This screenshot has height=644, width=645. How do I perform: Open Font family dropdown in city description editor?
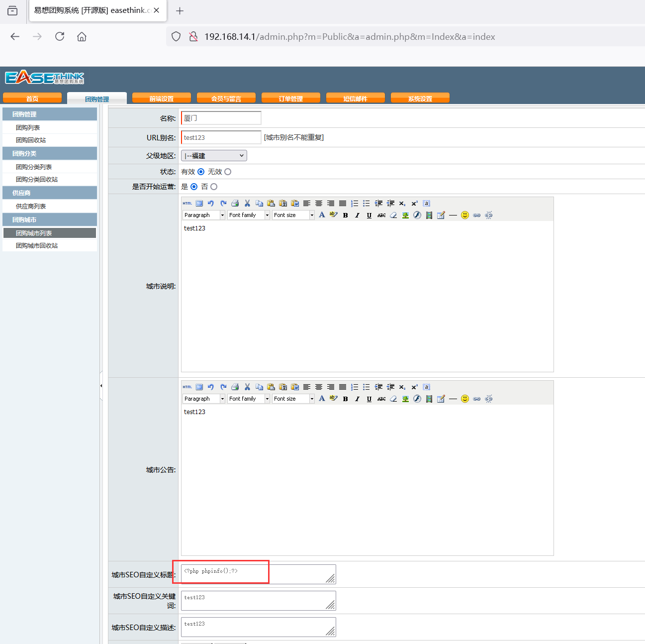pyautogui.click(x=249, y=215)
